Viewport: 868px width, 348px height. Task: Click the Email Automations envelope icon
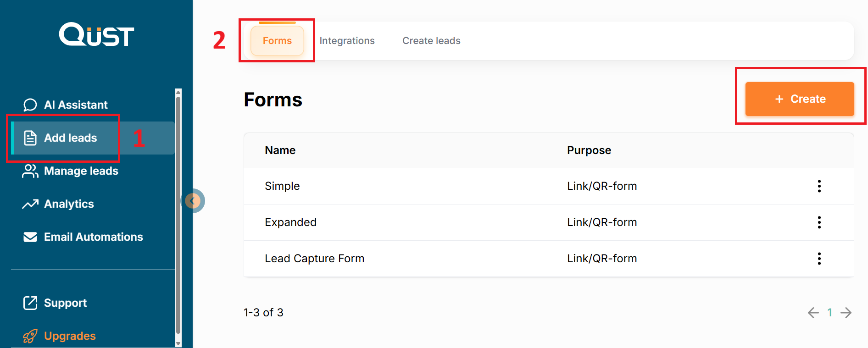(x=30, y=237)
